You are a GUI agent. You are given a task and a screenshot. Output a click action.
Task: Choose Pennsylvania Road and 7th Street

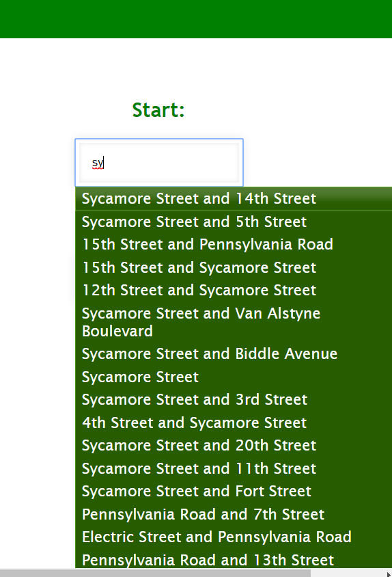(x=234, y=514)
